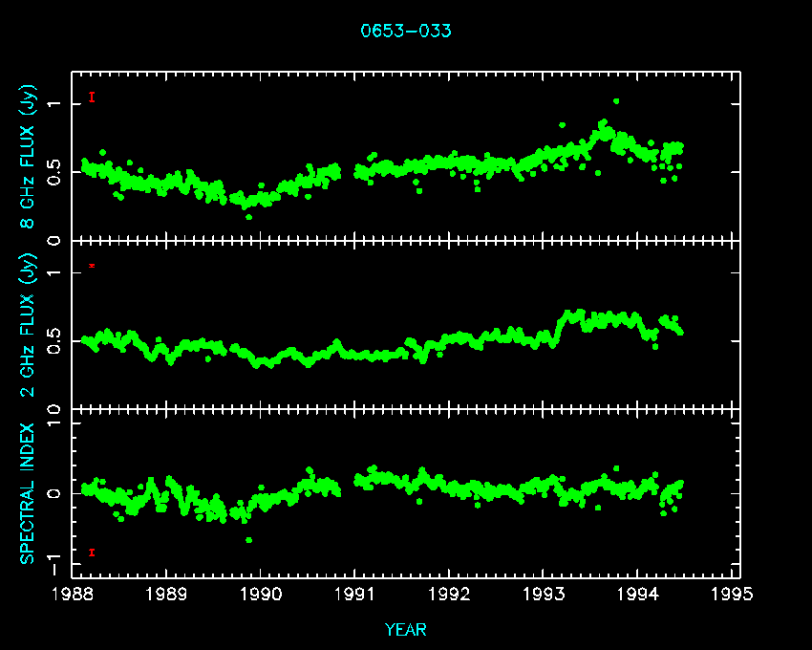The image size is (812, 650).
Task: Pick the 1991 year tick label
Action: [x=355, y=595]
